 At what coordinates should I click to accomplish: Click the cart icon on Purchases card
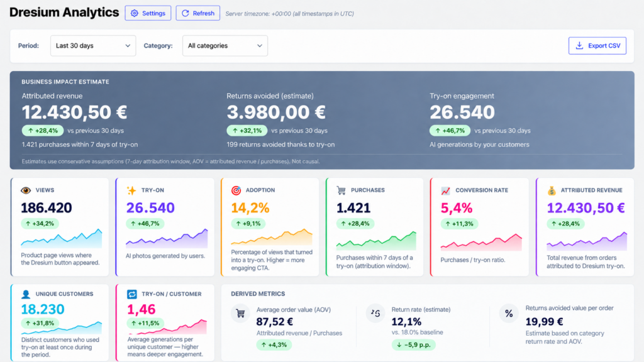pos(341,190)
